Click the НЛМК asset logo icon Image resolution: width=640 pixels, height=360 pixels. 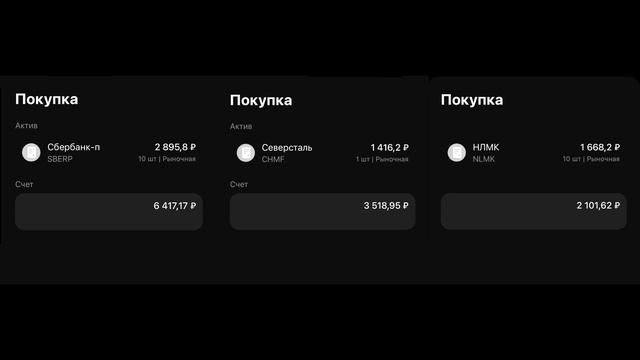456,152
